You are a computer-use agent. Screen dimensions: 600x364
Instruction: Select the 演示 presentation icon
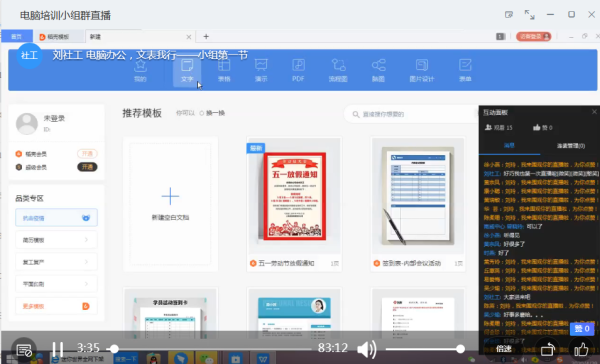point(261,71)
